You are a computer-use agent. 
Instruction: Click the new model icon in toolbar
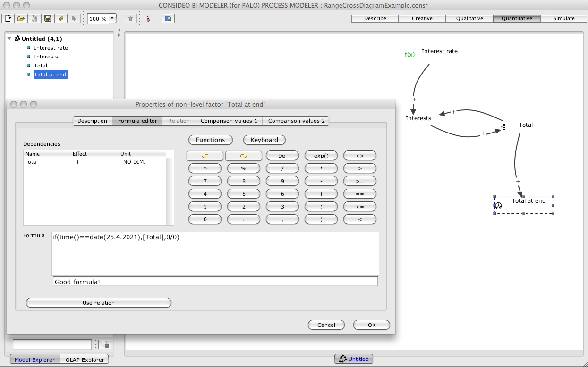(8, 18)
